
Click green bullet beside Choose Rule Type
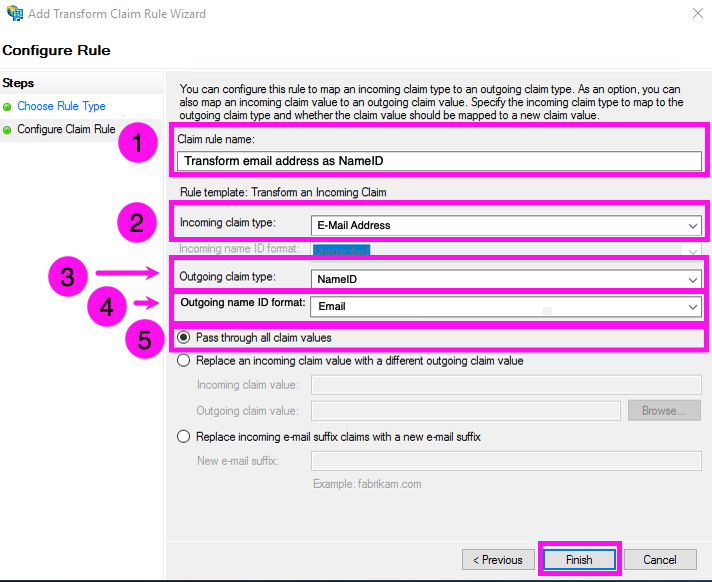pos(8,107)
